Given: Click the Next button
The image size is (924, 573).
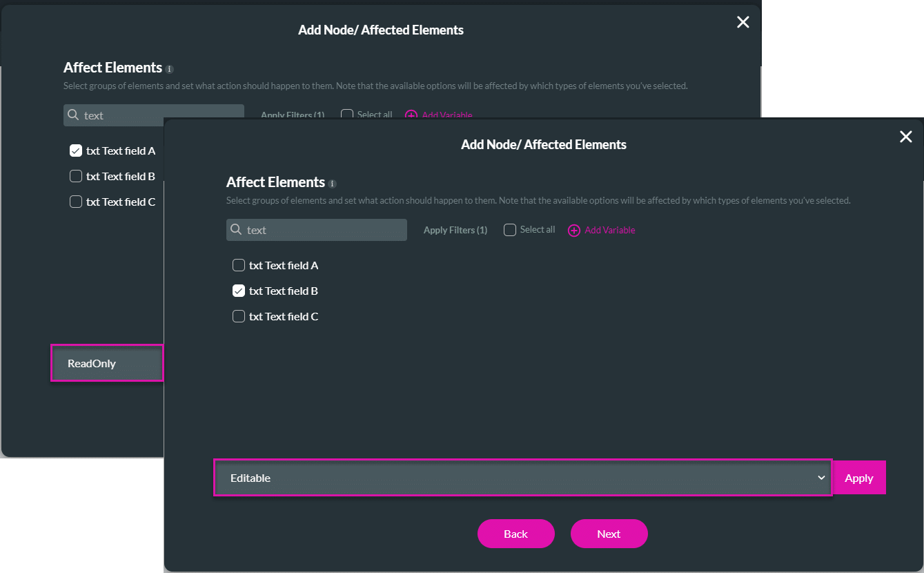Looking at the screenshot, I should tap(609, 533).
